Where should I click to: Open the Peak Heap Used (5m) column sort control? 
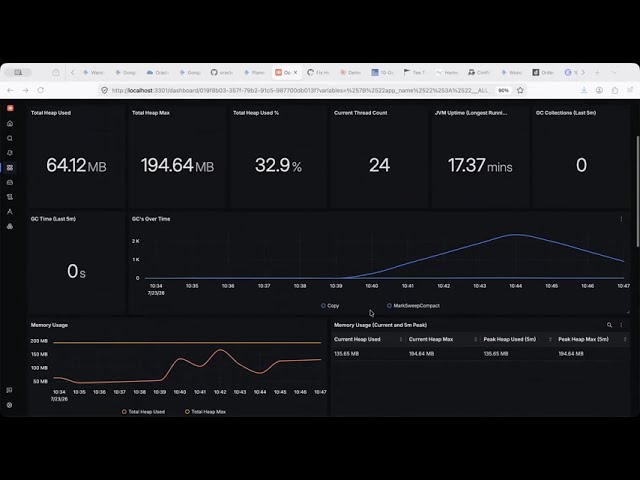[x=550, y=340]
